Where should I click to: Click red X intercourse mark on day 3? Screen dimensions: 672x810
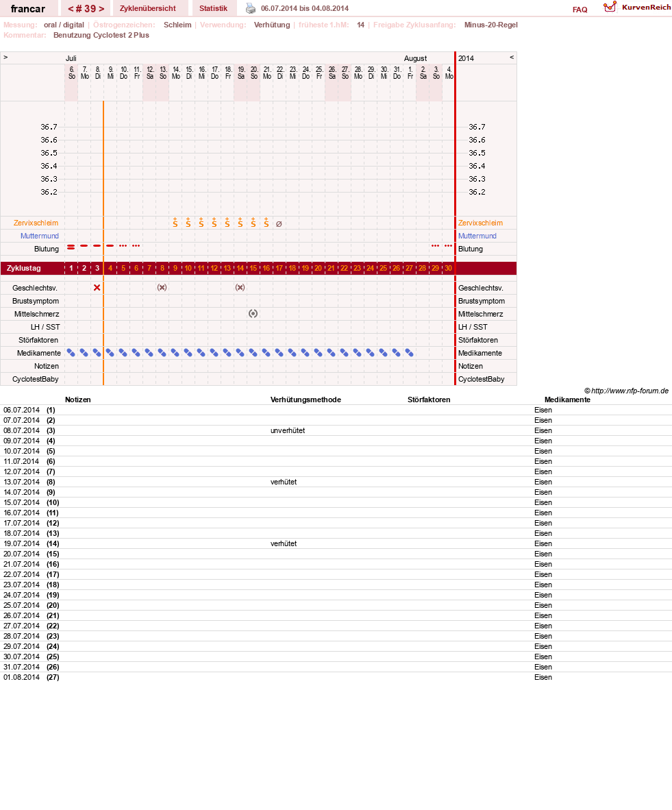tap(97, 288)
